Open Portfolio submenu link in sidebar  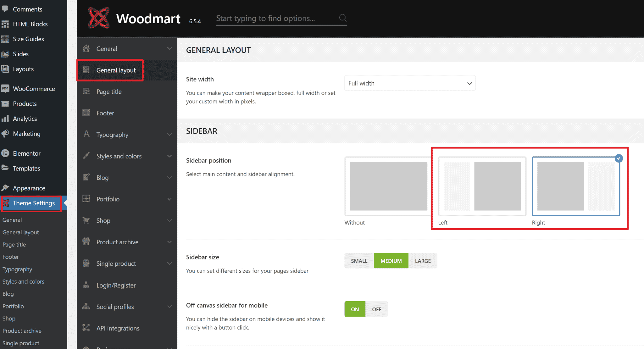[13, 306]
